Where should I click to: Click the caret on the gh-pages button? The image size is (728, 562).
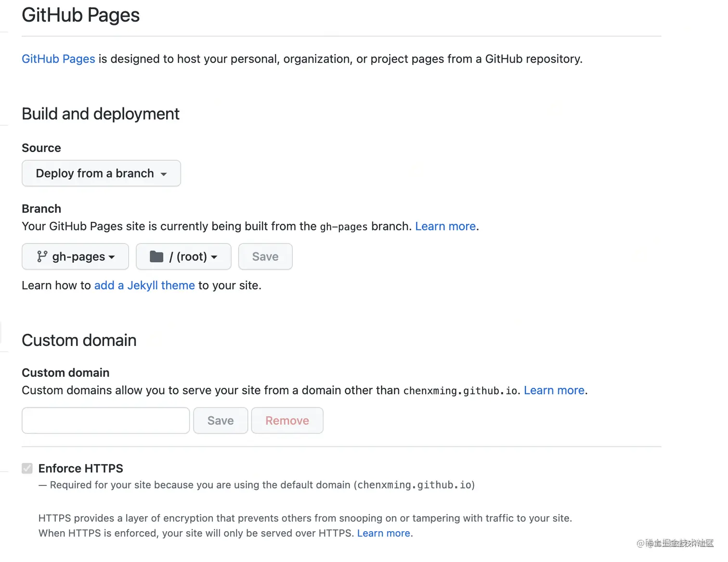112,257
